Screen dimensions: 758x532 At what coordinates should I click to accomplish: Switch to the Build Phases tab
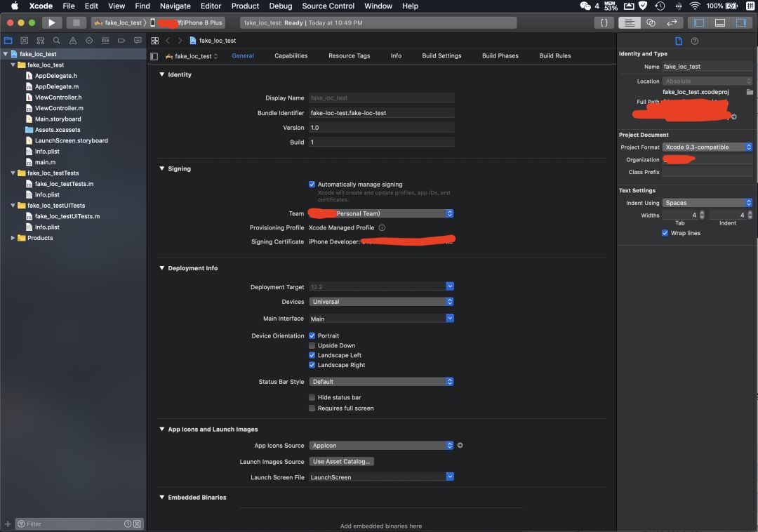(x=500, y=56)
